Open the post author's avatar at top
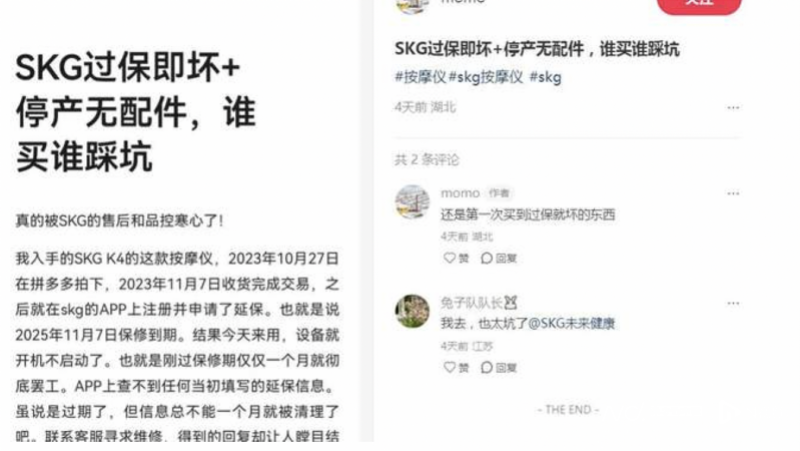 (412, 5)
